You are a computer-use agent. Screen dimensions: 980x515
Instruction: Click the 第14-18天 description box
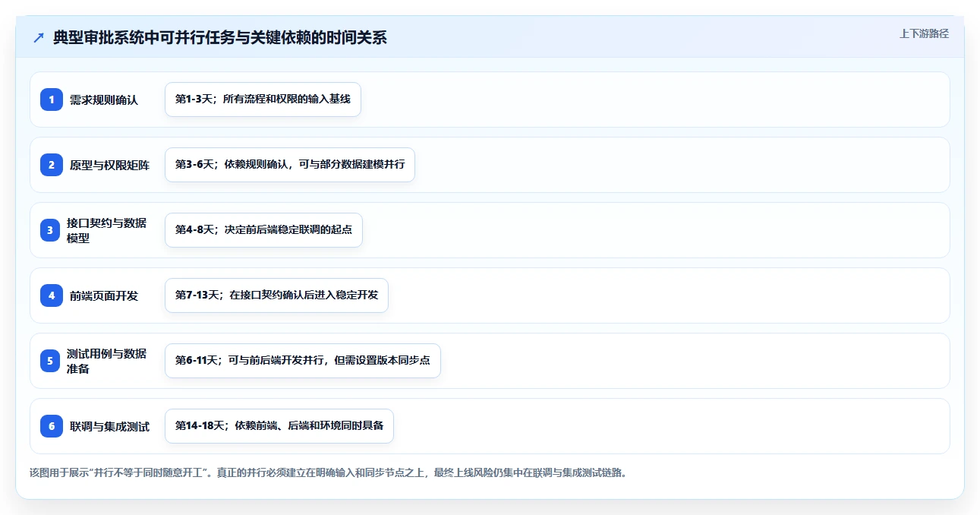[279, 426]
